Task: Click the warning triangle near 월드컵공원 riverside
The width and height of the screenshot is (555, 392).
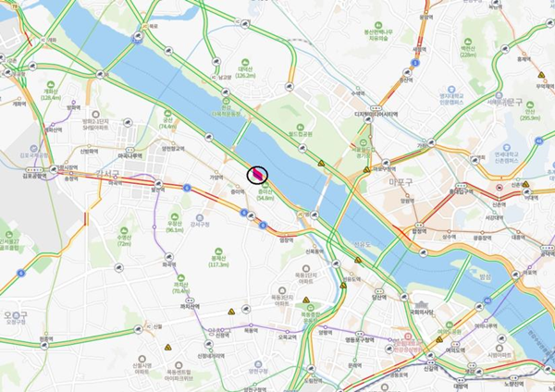Action: pyautogui.click(x=321, y=164)
